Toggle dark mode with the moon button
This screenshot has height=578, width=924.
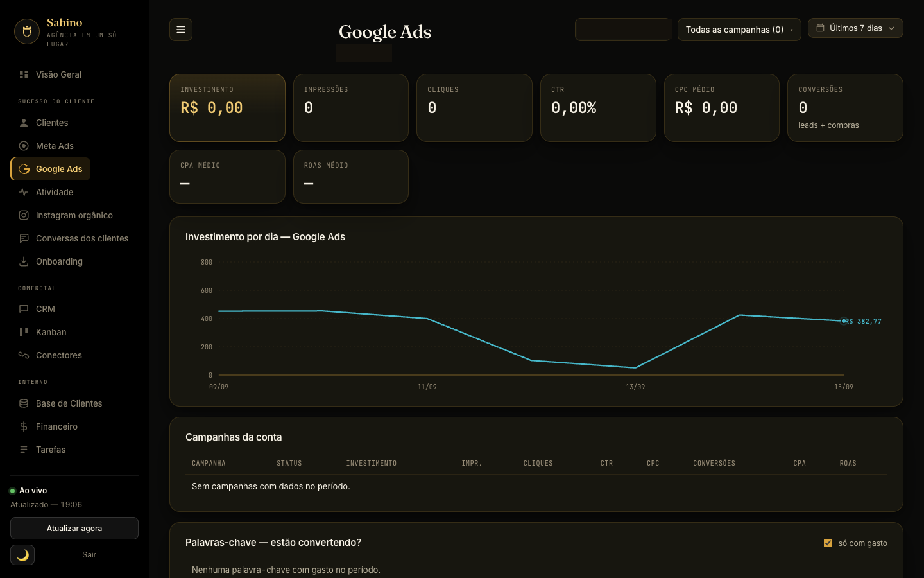pyautogui.click(x=22, y=555)
